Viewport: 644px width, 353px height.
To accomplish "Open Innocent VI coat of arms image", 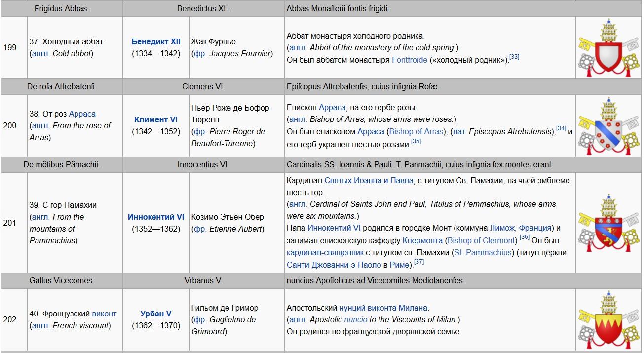I will point(608,223).
